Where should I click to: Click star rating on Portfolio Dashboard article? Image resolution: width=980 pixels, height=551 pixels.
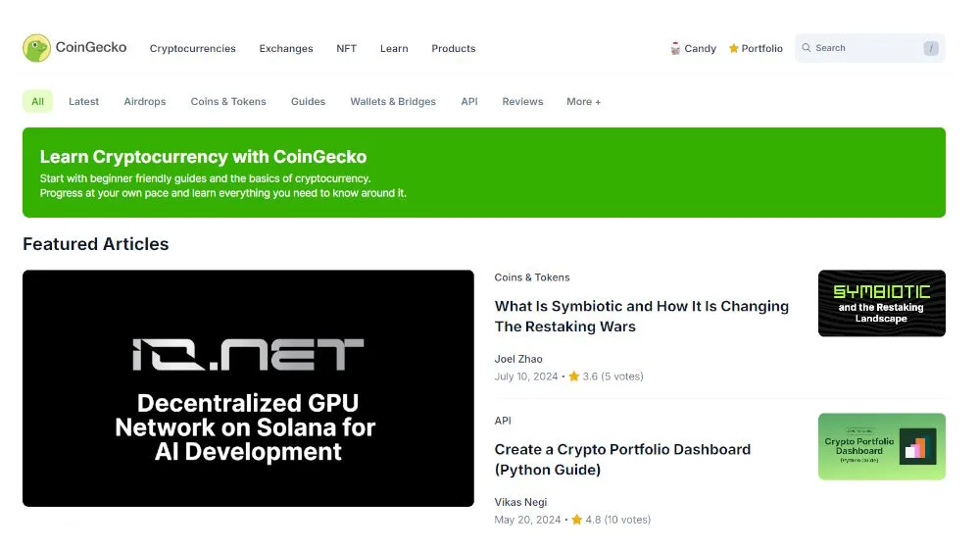pos(577,520)
